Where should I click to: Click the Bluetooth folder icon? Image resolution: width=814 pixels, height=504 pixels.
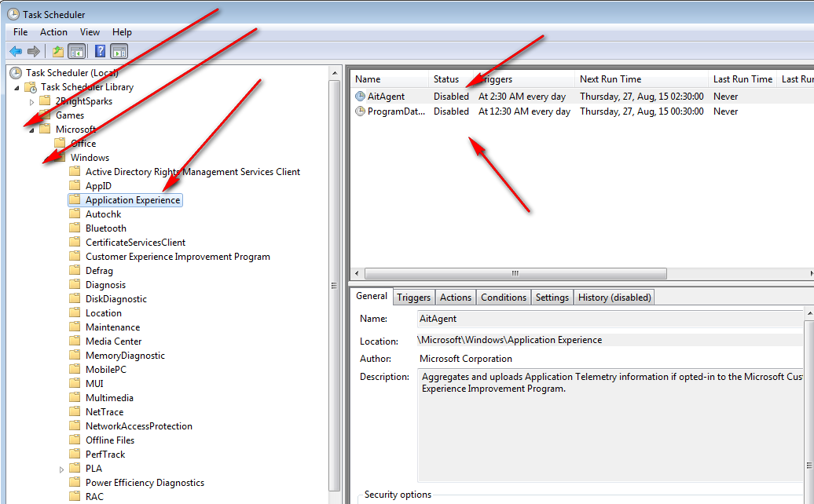75,228
